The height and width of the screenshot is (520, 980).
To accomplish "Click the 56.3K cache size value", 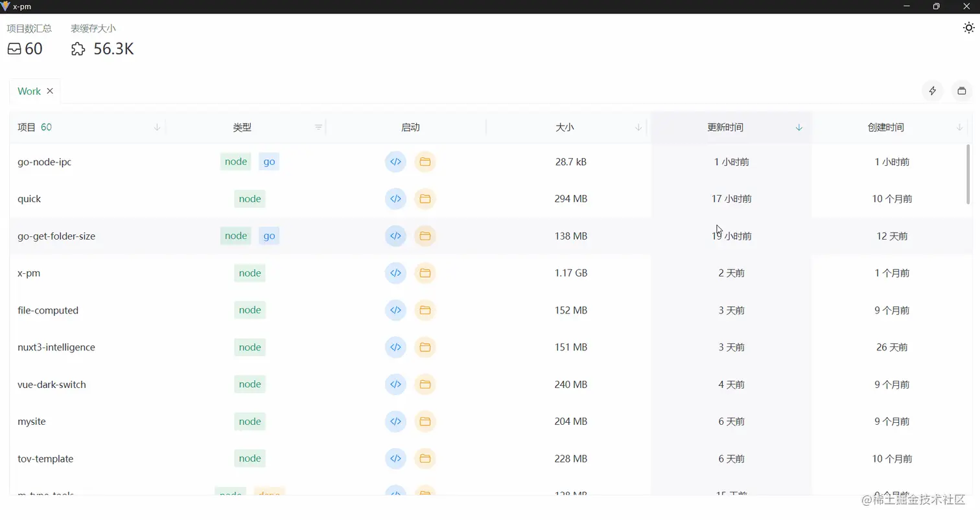I will coord(113,49).
